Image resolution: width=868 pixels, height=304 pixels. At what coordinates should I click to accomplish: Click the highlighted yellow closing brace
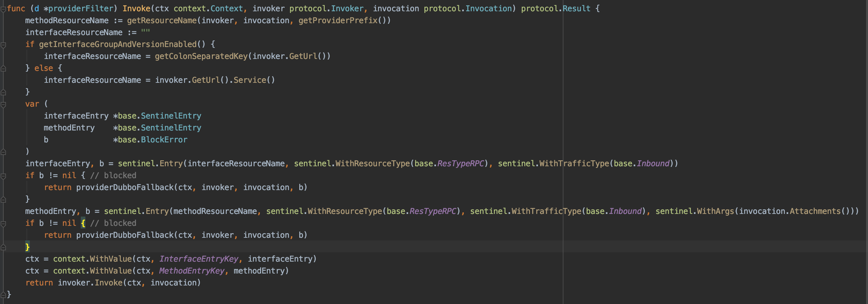(27, 247)
